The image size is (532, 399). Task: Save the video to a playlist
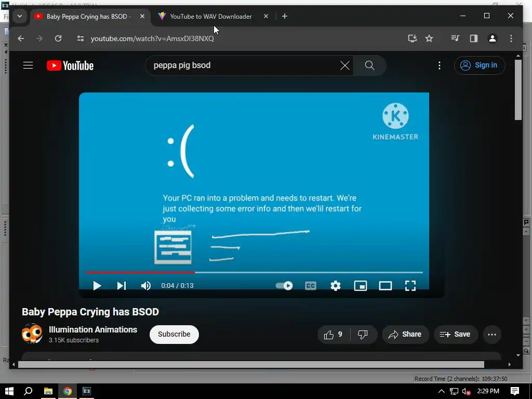tap(456, 335)
